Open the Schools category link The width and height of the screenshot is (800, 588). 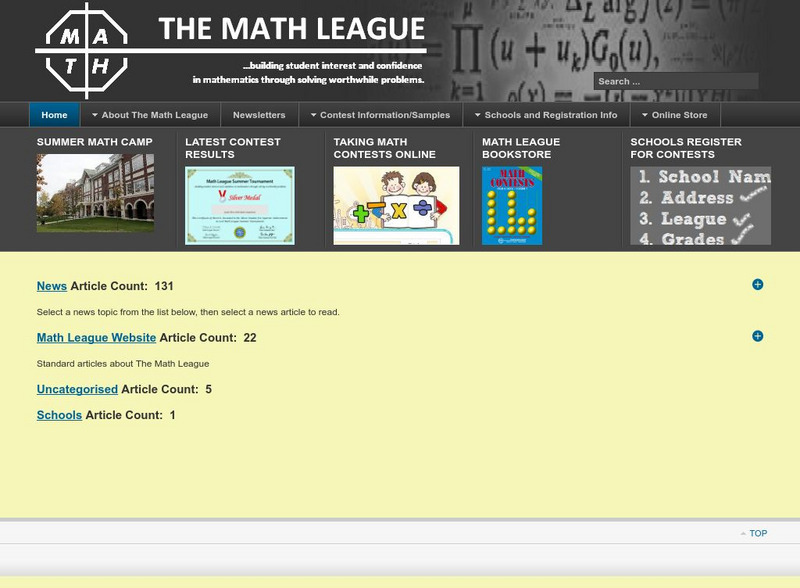point(59,415)
